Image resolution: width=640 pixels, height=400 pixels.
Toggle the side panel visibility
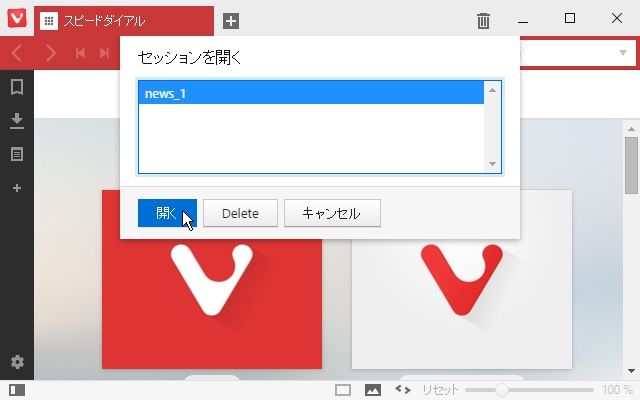click(x=17, y=390)
